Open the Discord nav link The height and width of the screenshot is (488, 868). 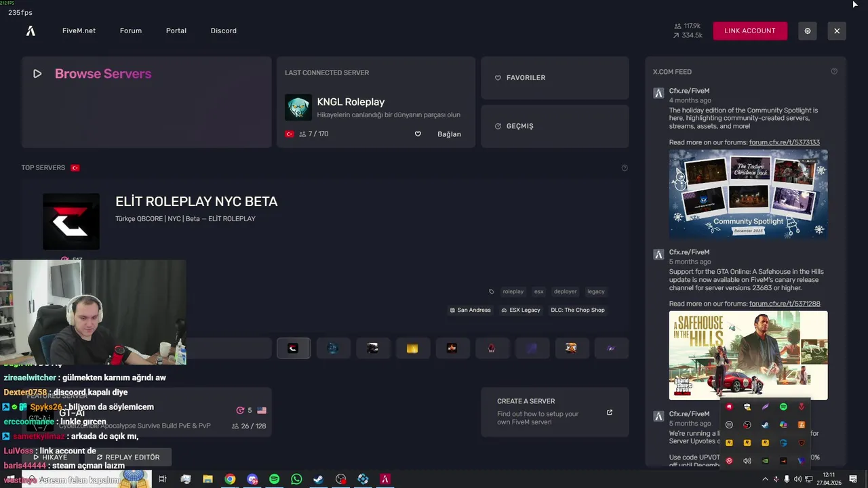224,30
